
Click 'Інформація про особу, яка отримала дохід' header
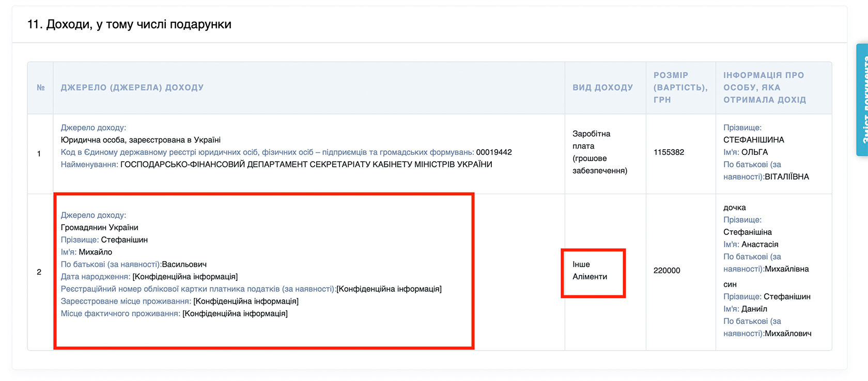click(x=764, y=88)
